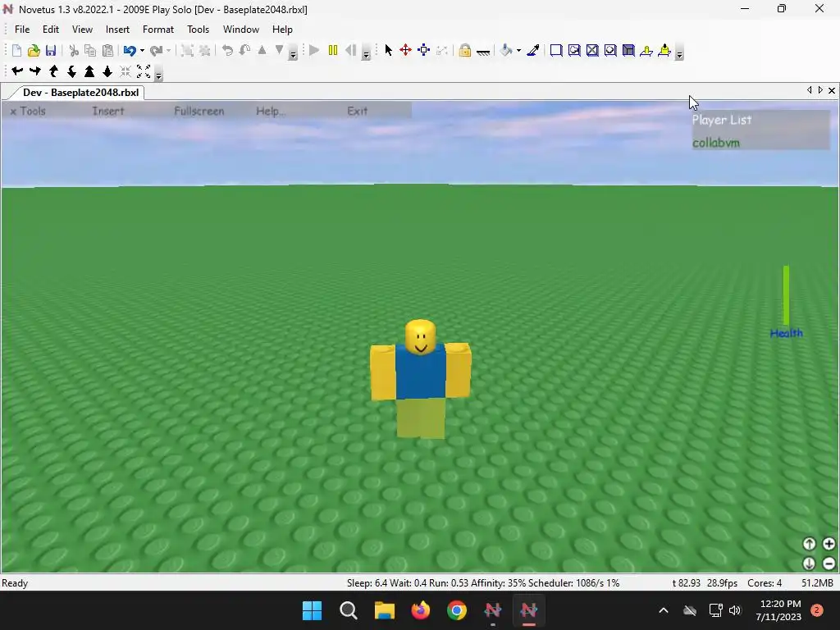Select the Dropper color picker tool
Viewport: 840px width, 630px height.
click(533, 50)
